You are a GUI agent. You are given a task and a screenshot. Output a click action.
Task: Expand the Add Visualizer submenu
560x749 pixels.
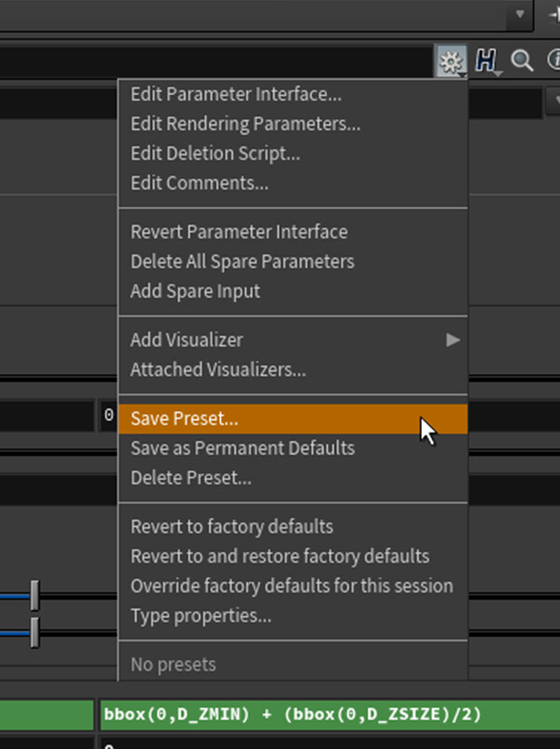(453, 340)
